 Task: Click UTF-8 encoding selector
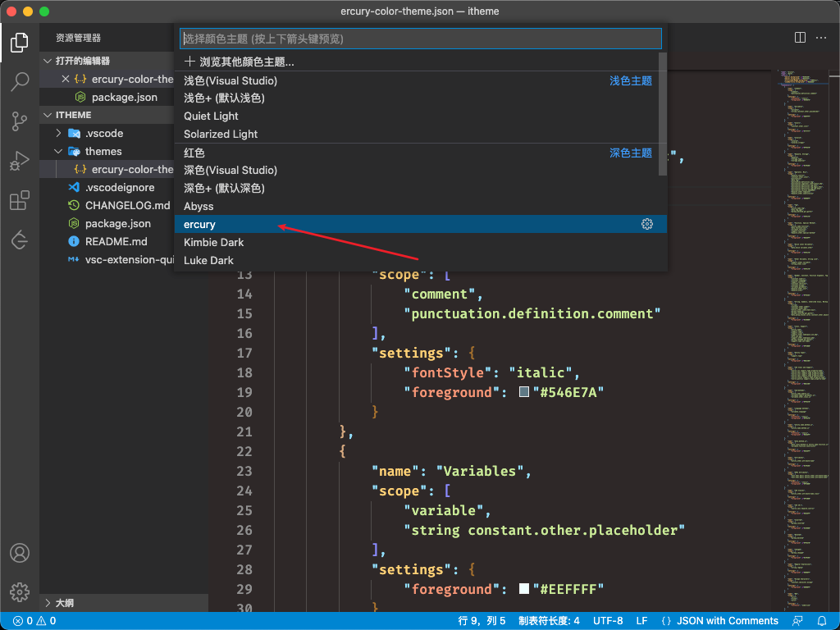pyautogui.click(x=608, y=621)
